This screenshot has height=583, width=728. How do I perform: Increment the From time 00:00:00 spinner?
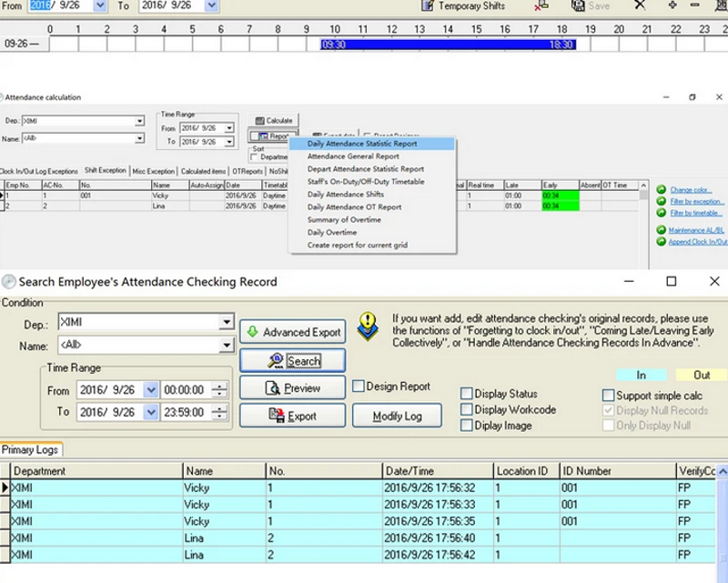[219, 387]
